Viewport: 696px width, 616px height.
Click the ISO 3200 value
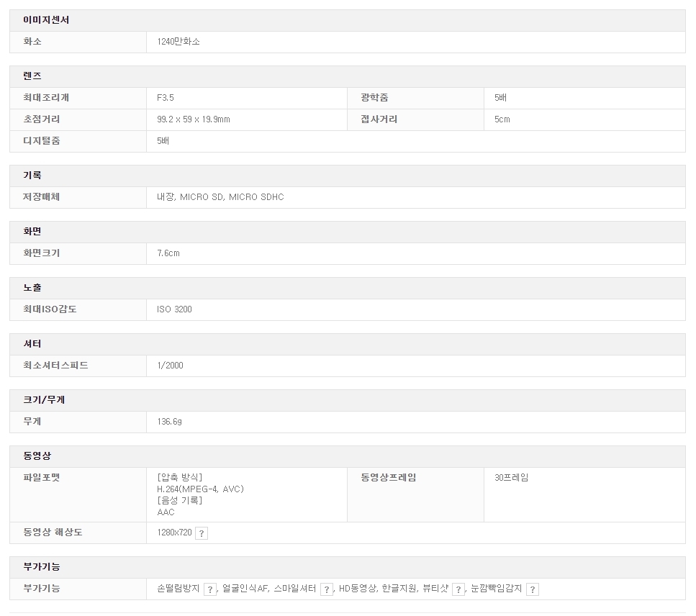[174, 309]
